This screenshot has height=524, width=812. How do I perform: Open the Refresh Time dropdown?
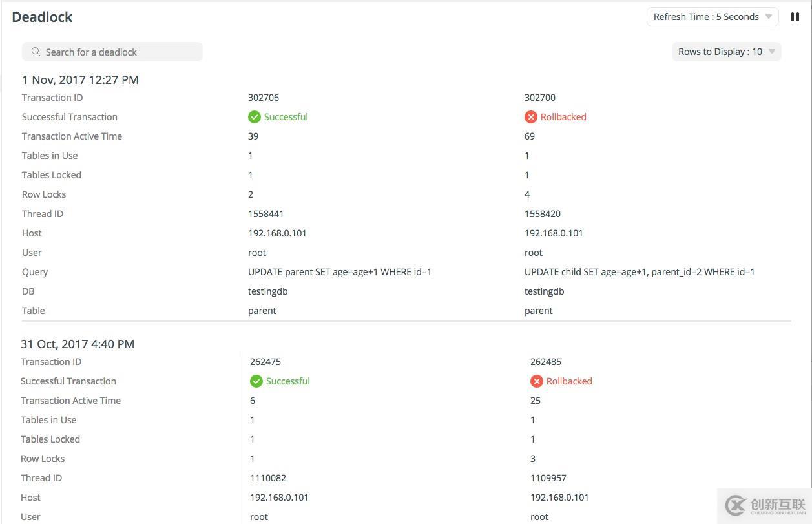[712, 17]
